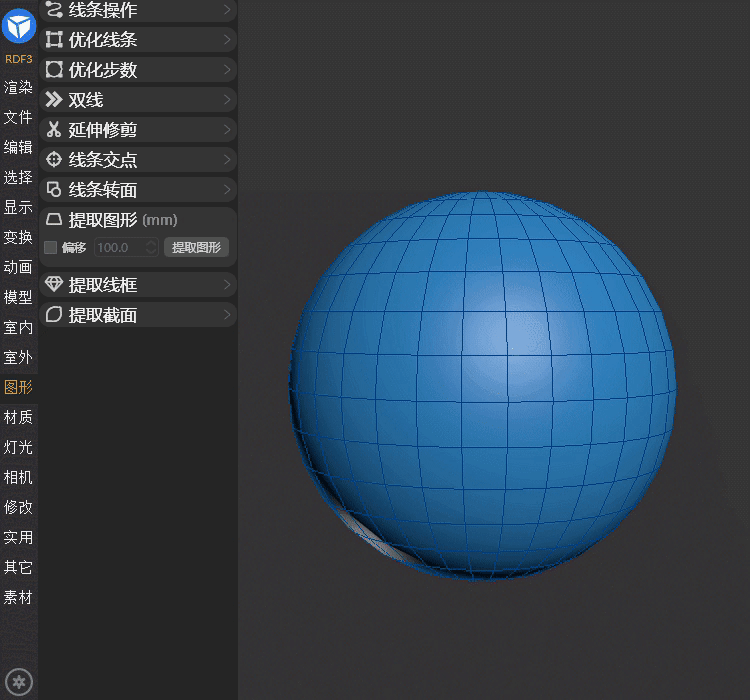Click the 提取截面 panel title

coord(103,315)
